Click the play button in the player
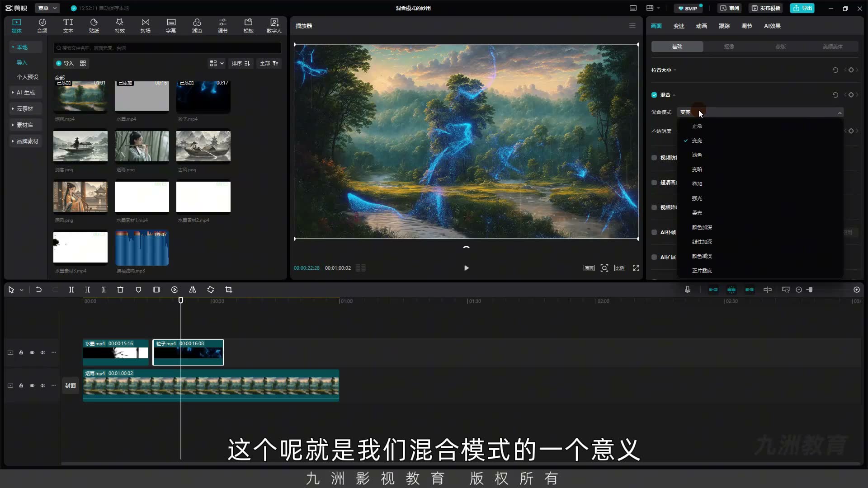The image size is (868, 488). pos(467,268)
